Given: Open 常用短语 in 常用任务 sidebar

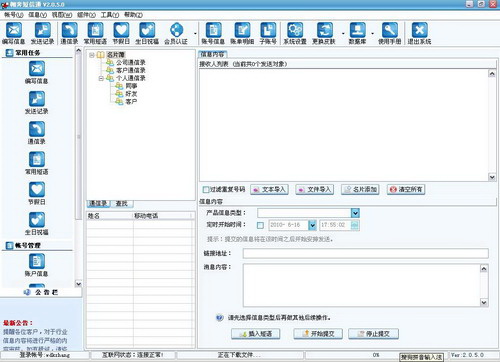Looking at the screenshot, I should [x=37, y=163].
